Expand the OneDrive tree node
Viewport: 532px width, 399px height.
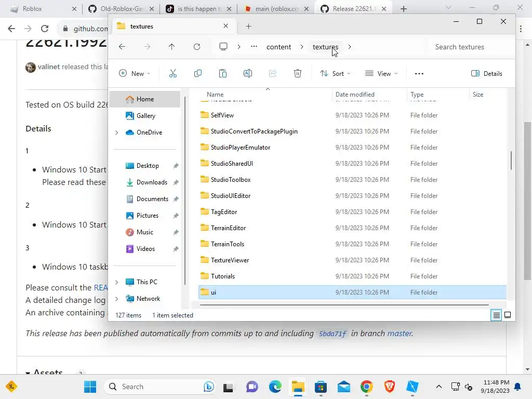tap(117, 132)
